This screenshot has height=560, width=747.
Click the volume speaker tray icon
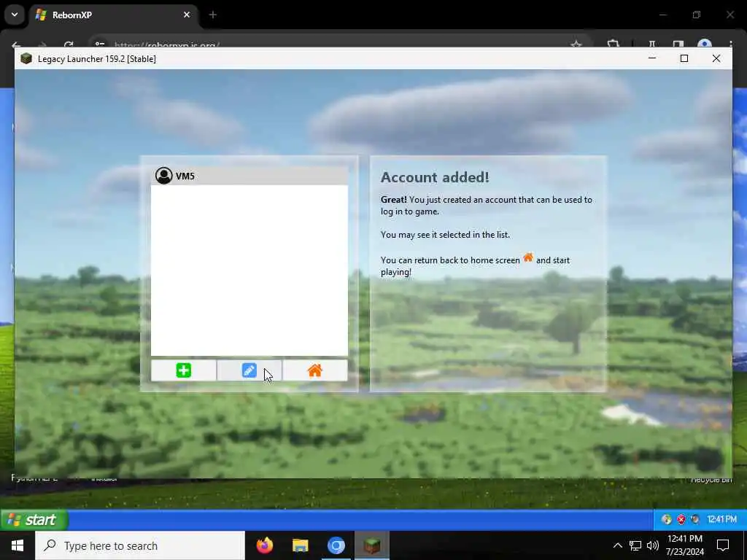[653, 545]
